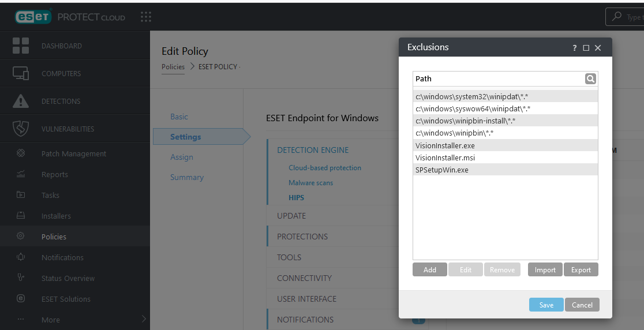Click the top-right search magnifier icon
644x330 pixels.
click(616, 16)
